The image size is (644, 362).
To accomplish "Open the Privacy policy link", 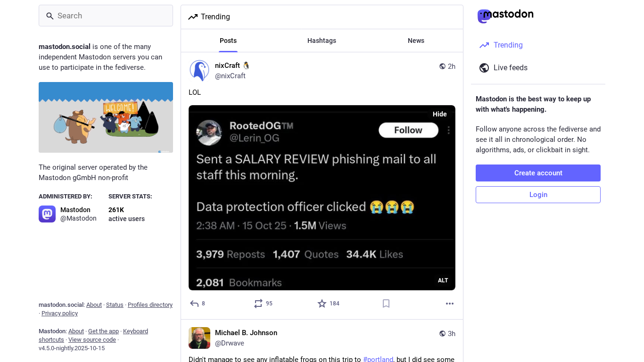I will pyautogui.click(x=59, y=313).
